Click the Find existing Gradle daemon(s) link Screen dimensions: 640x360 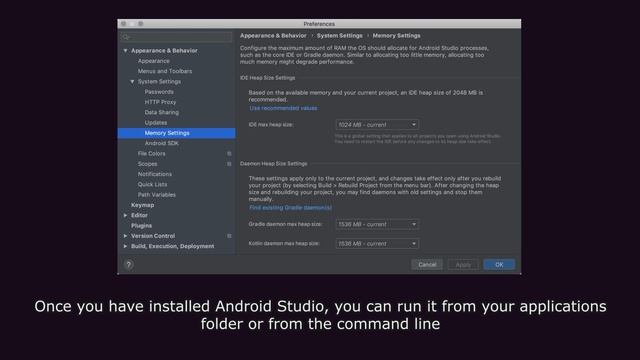(290, 208)
